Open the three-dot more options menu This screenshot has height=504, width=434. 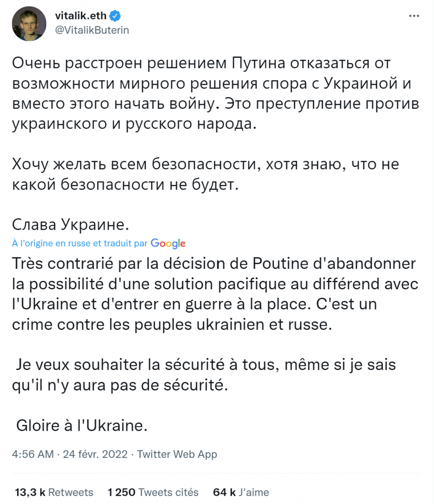[414, 16]
